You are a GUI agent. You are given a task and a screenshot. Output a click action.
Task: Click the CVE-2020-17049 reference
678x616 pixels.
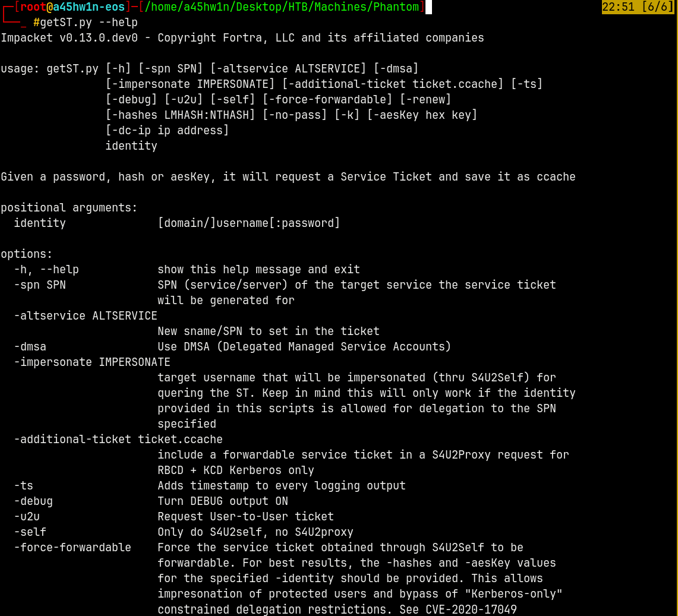coord(471,609)
